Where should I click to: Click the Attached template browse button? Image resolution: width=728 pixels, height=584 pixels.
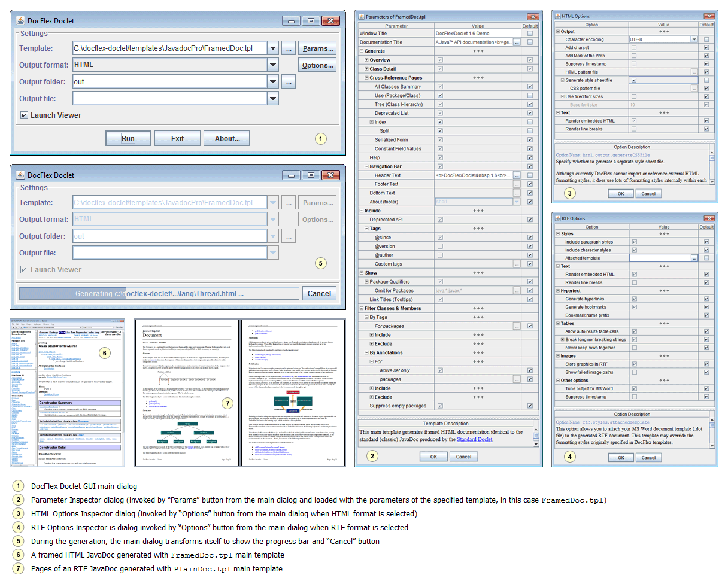pyautogui.click(x=694, y=258)
